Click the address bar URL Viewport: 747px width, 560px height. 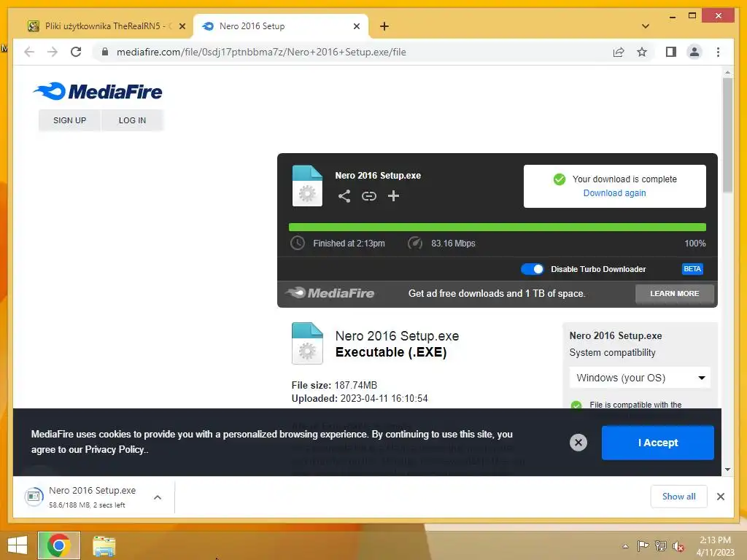coord(261,52)
